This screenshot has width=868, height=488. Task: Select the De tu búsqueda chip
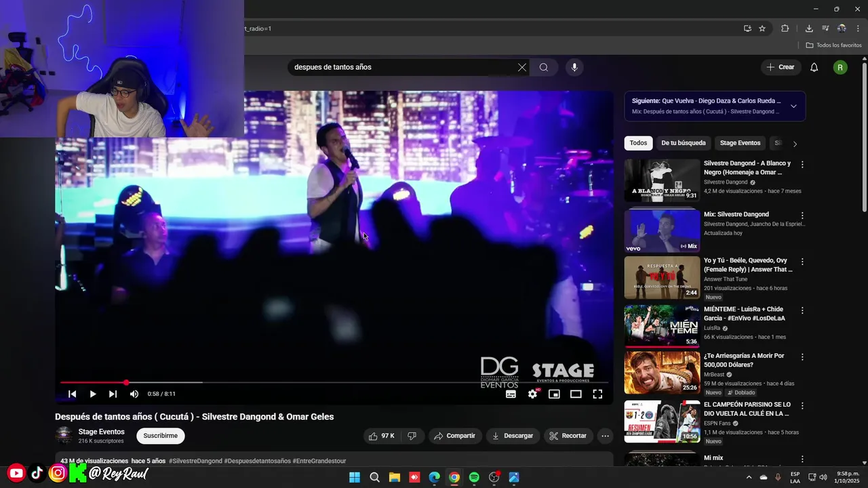coord(684,143)
